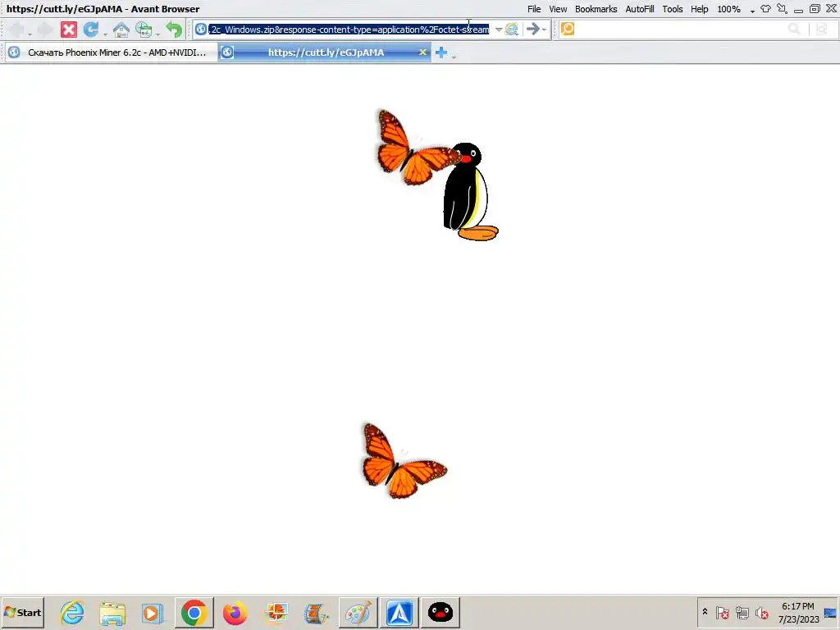Viewport: 840px width, 630px height.
Task: Click in the search input box
Action: point(680,29)
